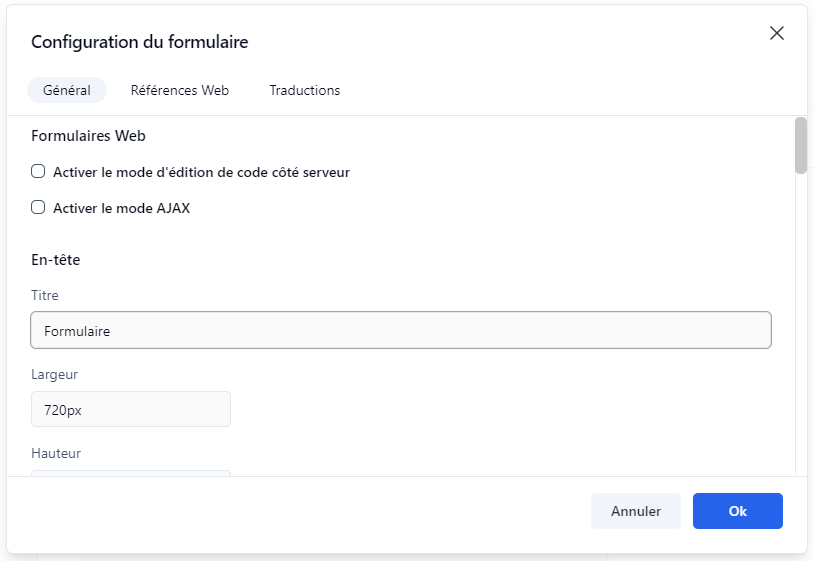
Task: Open the Références Web tab
Action: tap(180, 90)
